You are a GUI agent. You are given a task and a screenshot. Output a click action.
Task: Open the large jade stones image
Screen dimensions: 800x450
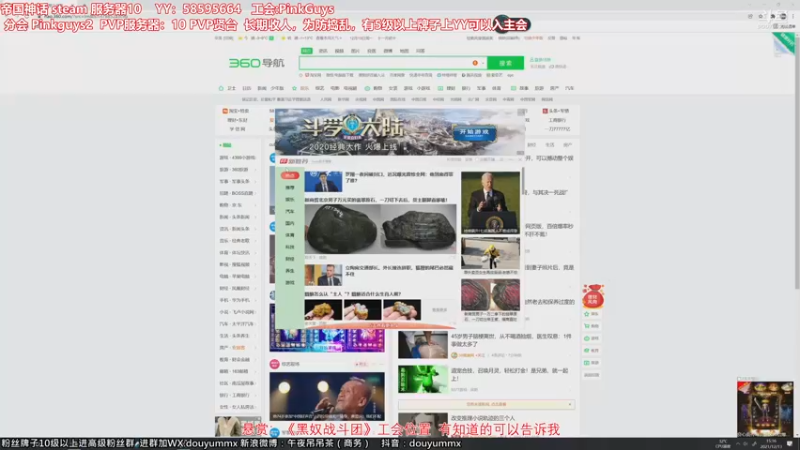[381, 229]
